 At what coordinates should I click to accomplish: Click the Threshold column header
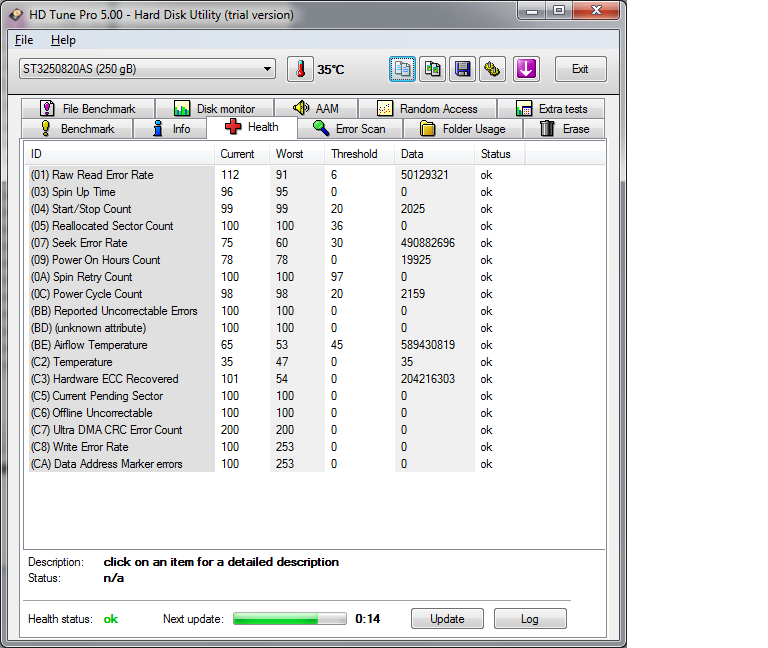[360, 154]
